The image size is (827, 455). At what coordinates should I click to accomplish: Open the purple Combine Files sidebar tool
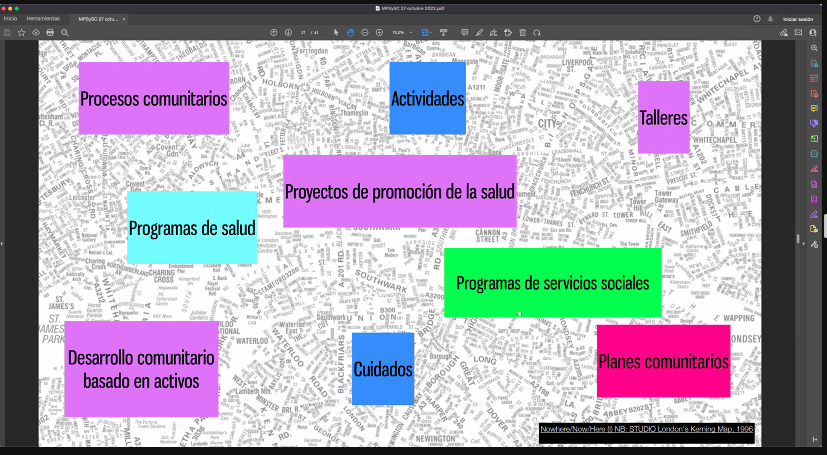814,123
